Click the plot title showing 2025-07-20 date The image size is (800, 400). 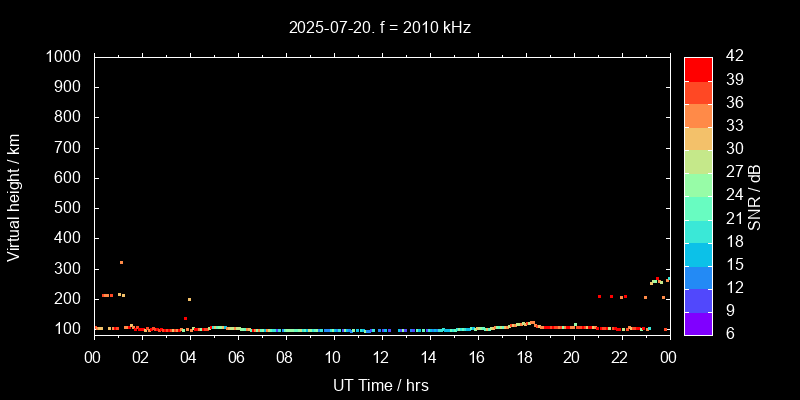pos(380,28)
